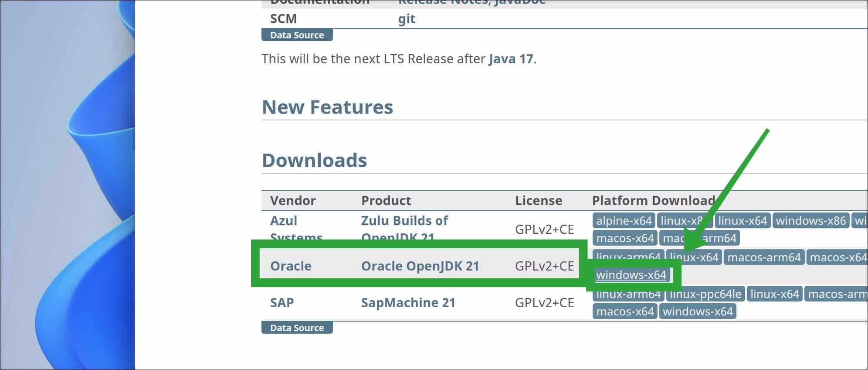Select macos-x64 in the SAP row
This screenshot has width=868, height=370.
[625, 312]
